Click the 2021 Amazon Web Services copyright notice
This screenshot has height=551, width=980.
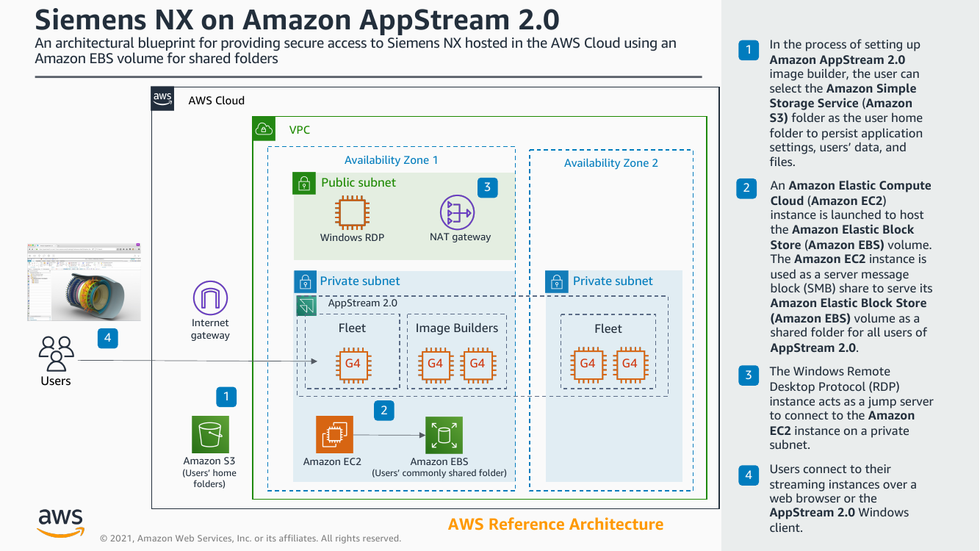coord(251,539)
